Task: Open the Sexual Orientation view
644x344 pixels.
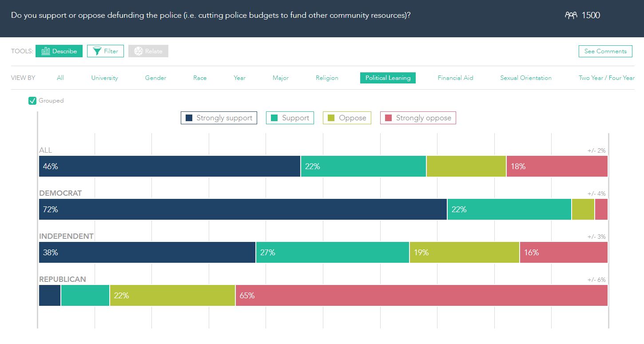Action: coord(526,78)
